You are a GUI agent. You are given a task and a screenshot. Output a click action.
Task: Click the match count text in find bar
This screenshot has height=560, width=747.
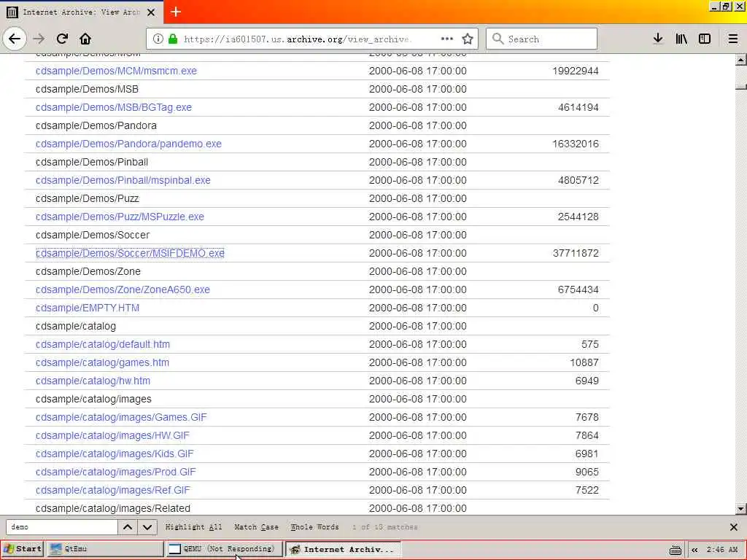coord(385,527)
